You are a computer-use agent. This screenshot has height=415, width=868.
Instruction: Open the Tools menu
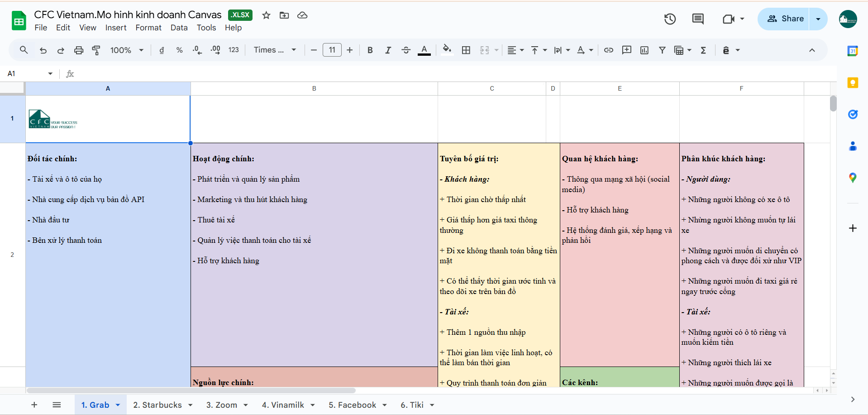[x=206, y=28]
